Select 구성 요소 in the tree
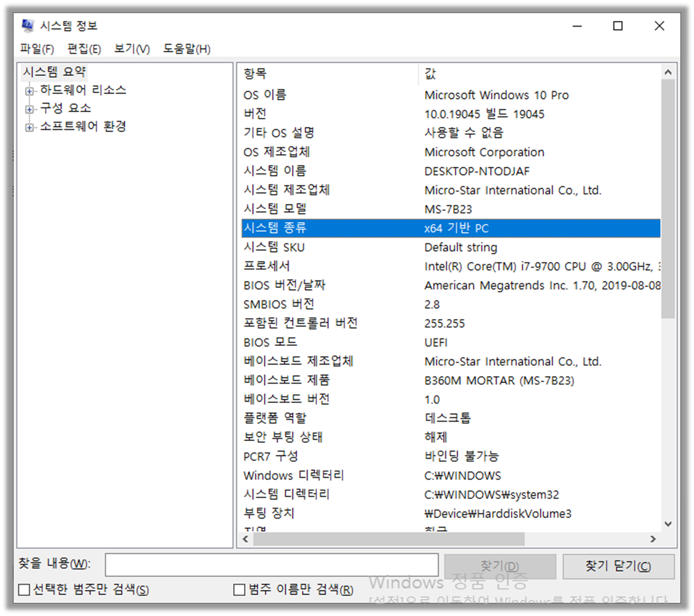The height and width of the screenshot is (616, 694). (x=65, y=108)
